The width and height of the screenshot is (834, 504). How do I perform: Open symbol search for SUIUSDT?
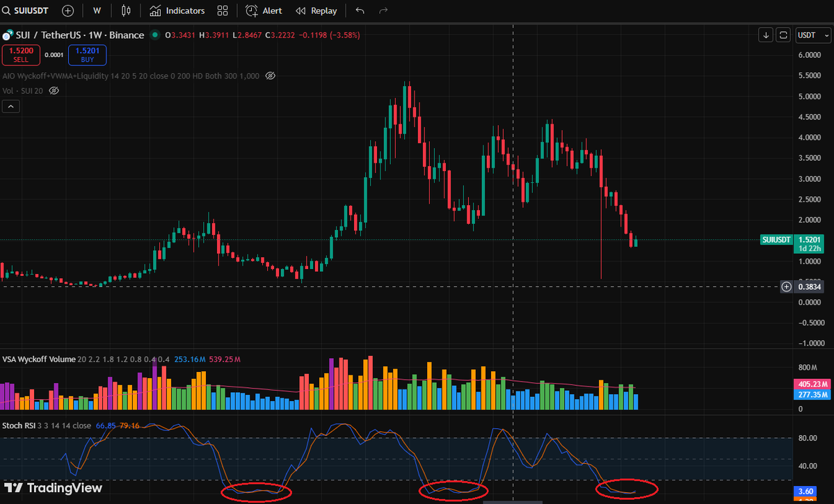(26, 10)
